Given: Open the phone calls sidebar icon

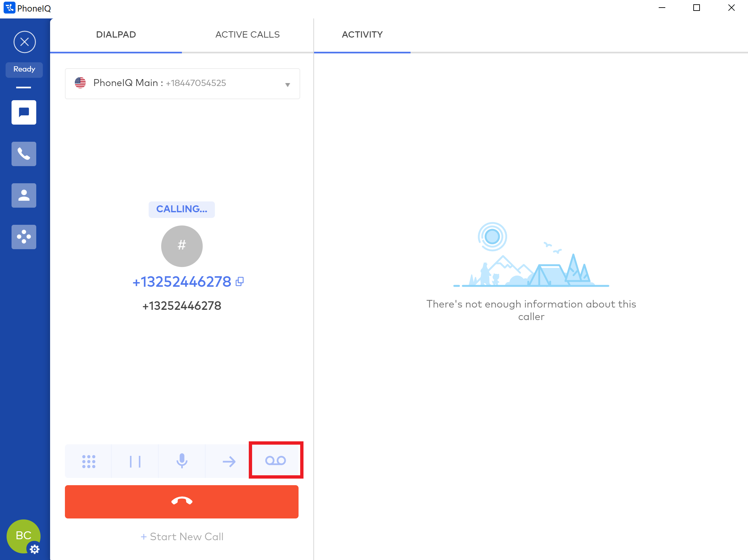Looking at the screenshot, I should (24, 154).
